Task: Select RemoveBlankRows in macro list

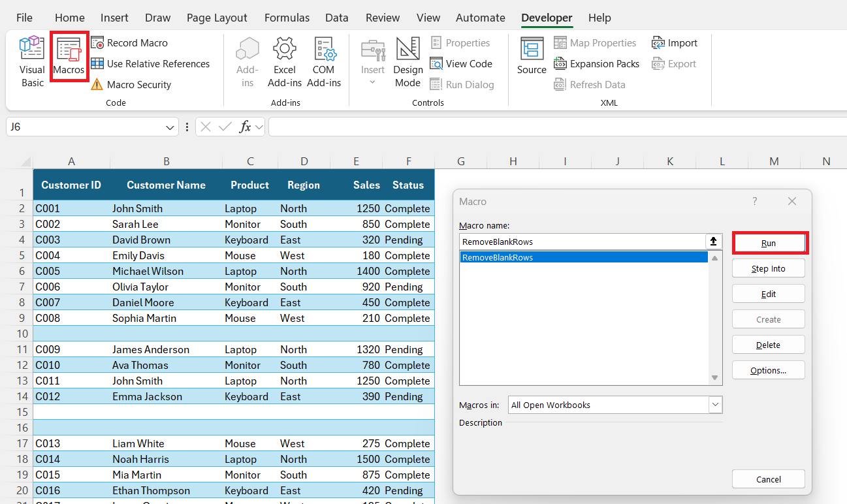Action: (x=584, y=257)
